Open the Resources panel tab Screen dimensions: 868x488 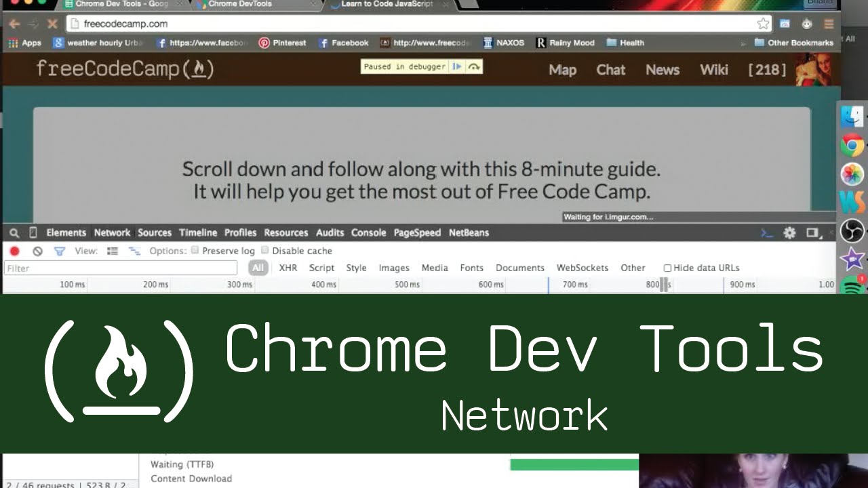(x=286, y=232)
